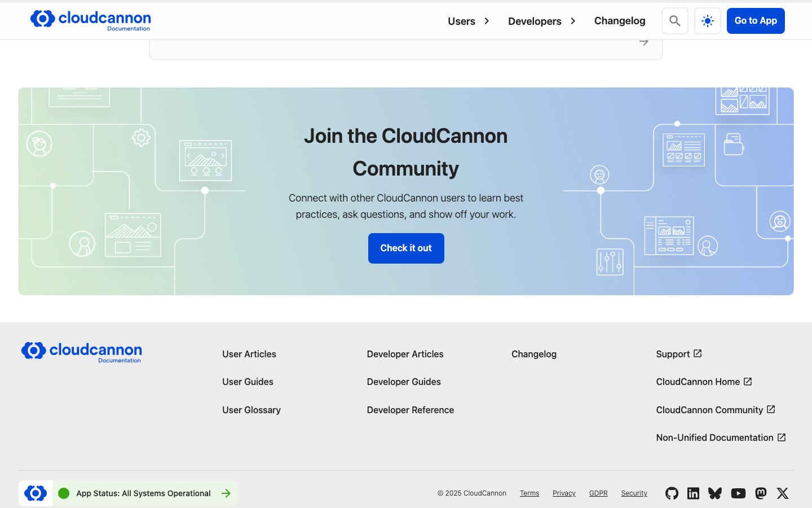This screenshot has height=508, width=812.
Task: Open the Changelog header link
Action: click(620, 21)
